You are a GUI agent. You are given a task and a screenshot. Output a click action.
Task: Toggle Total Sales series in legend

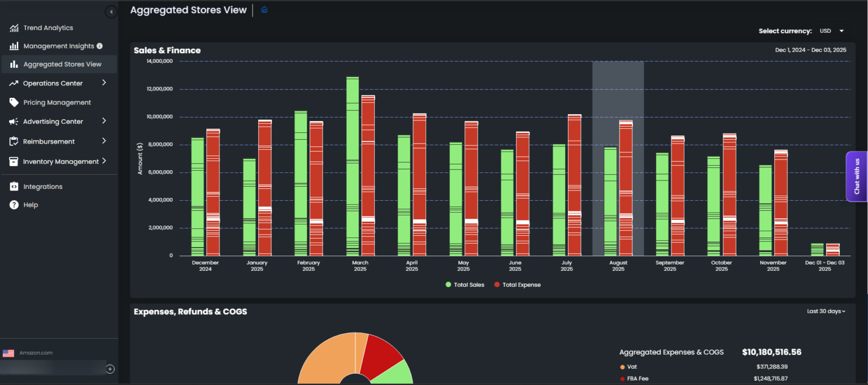pyautogui.click(x=465, y=285)
